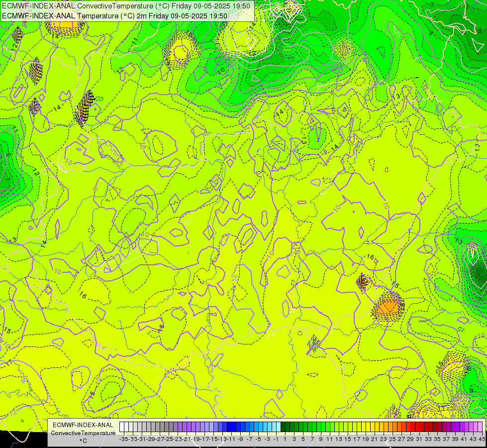This screenshot has height=448, width=487.
Task: Pick the red legend swatch above 31
Action: click(x=417, y=427)
